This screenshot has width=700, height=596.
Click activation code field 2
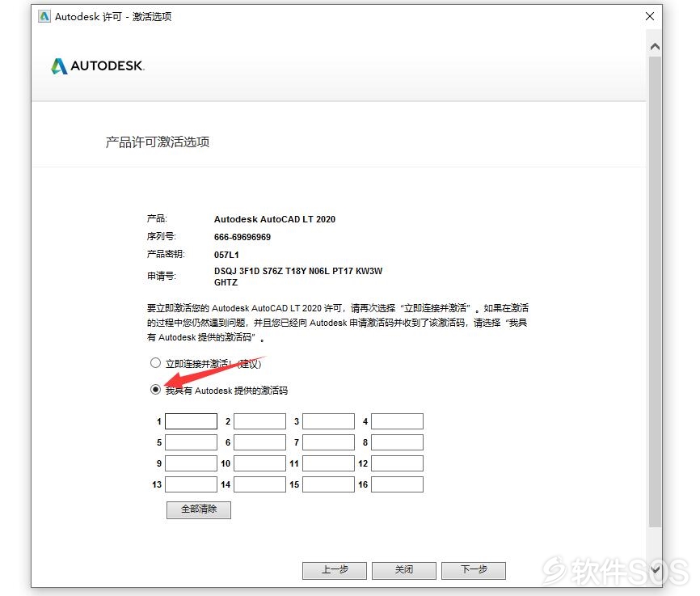click(259, 421)
